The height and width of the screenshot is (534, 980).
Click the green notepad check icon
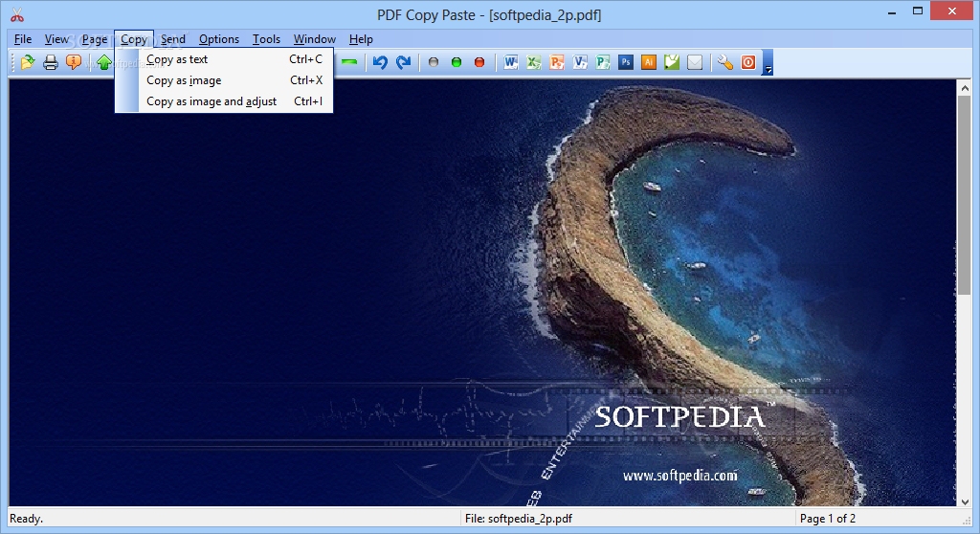[x=672, y=62]
